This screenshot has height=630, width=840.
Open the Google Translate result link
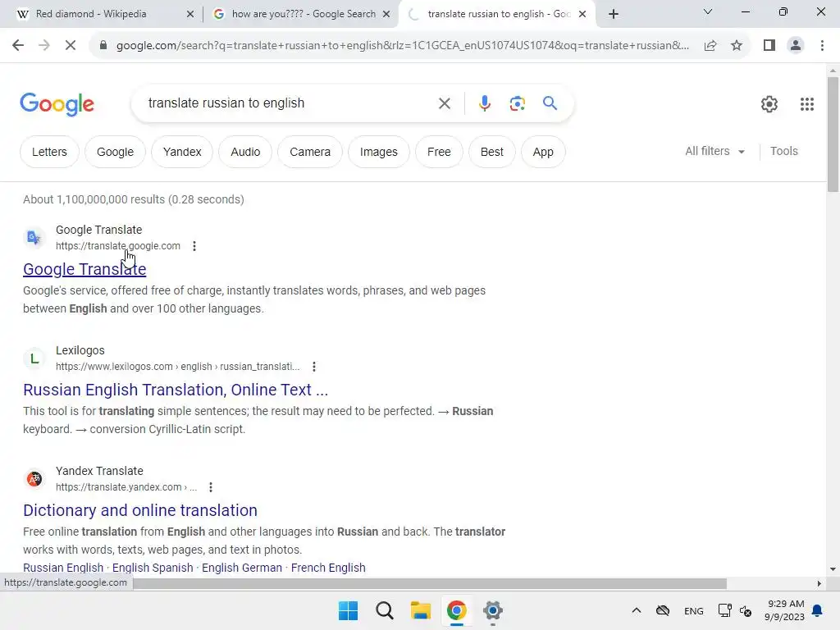pos(84,269)
